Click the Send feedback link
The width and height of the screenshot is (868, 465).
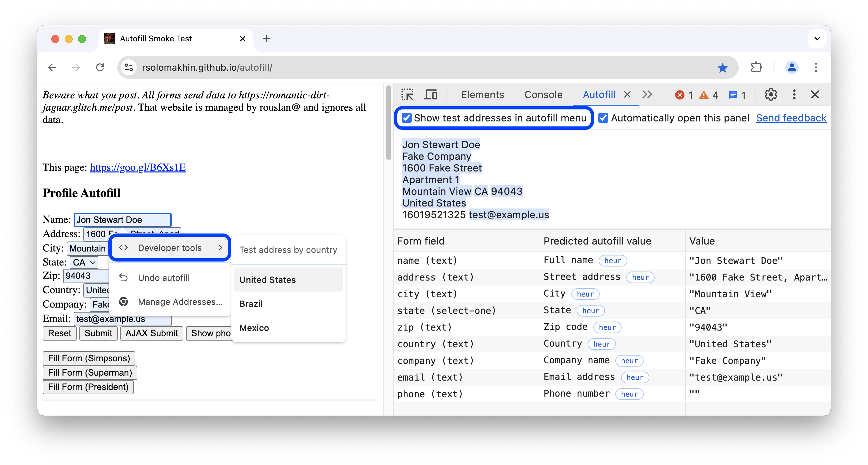792,118
